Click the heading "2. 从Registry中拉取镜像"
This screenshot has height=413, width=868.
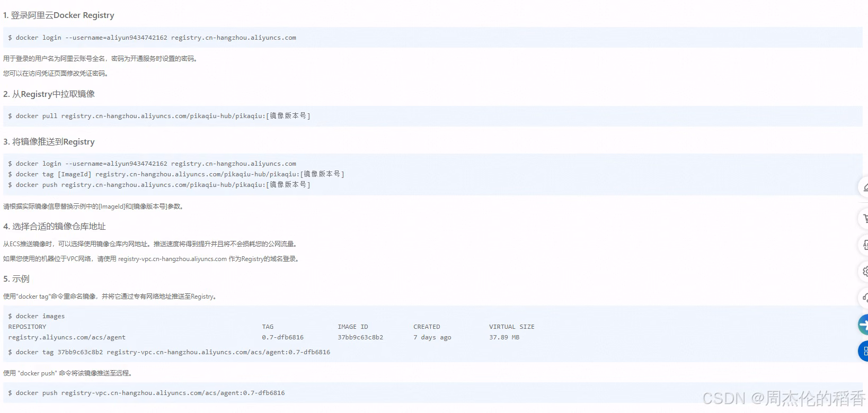pyautogui.click(x=49, y=94)
